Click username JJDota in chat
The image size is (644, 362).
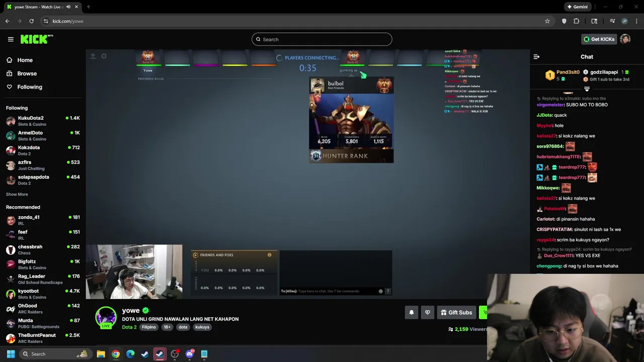tap(544, 115)
